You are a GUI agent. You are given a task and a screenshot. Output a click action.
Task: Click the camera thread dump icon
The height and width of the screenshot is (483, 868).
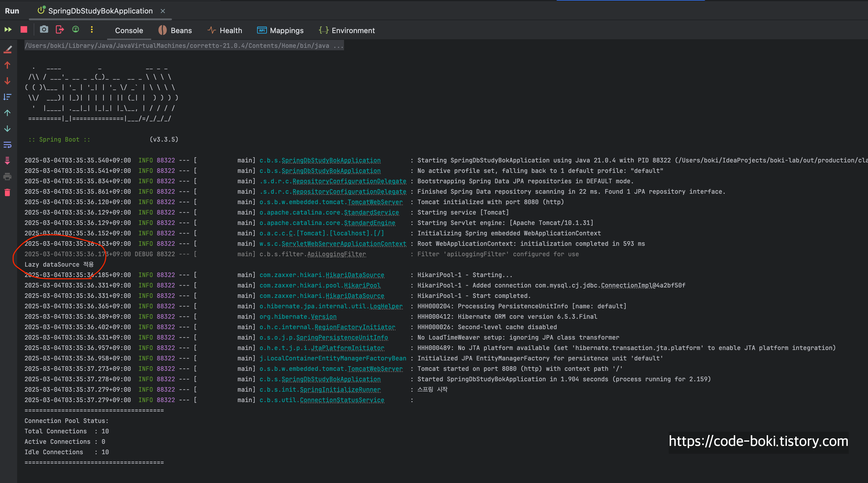(x=44, y=30)
